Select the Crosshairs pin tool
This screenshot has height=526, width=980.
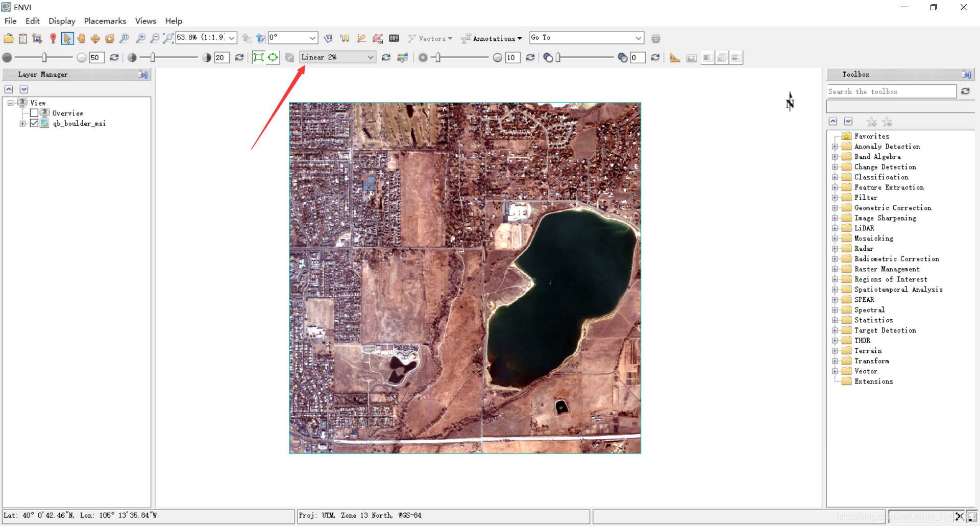pos(53,38)
